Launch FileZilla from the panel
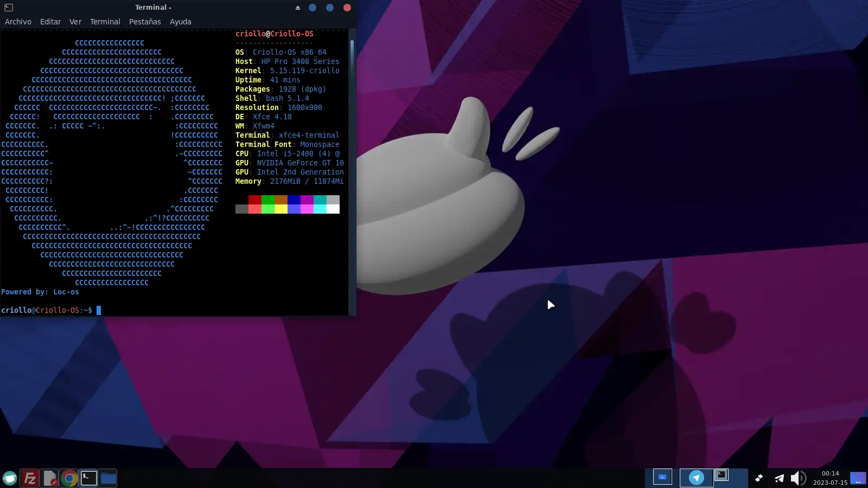868x488 pixels. [x=30, y=478]
